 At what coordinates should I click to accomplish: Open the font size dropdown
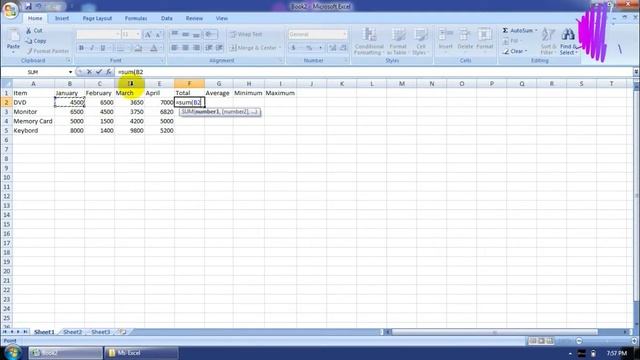(138, 35)
